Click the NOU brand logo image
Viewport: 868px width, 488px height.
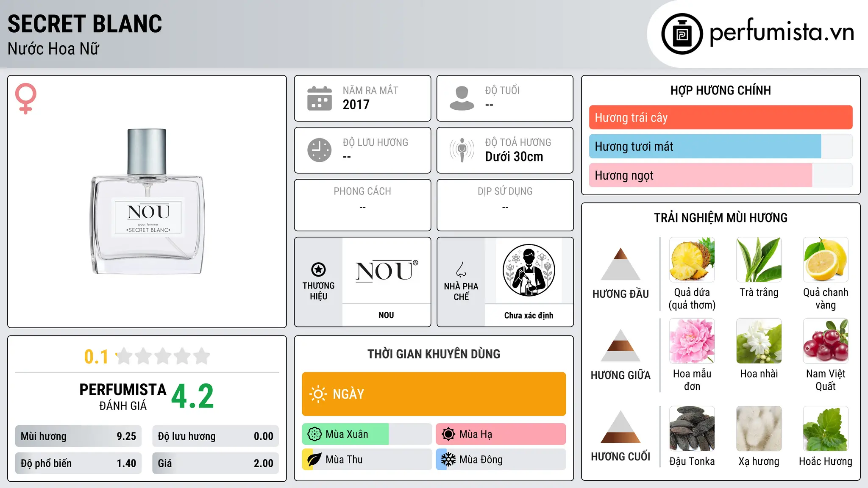[x=387, y=271]
